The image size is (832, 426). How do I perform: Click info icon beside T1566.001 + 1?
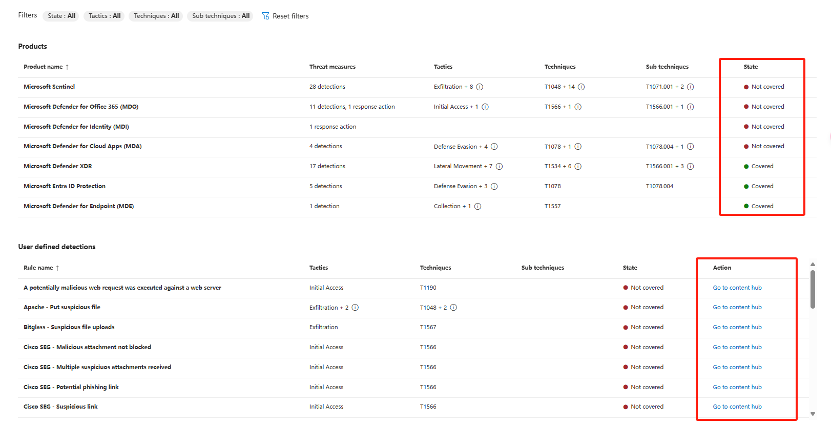(690, 107)
